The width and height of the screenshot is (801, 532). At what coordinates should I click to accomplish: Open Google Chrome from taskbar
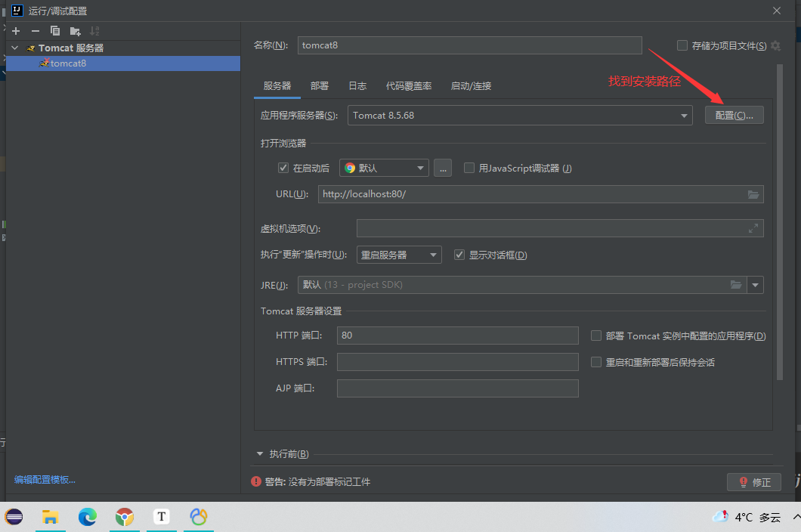124,517
